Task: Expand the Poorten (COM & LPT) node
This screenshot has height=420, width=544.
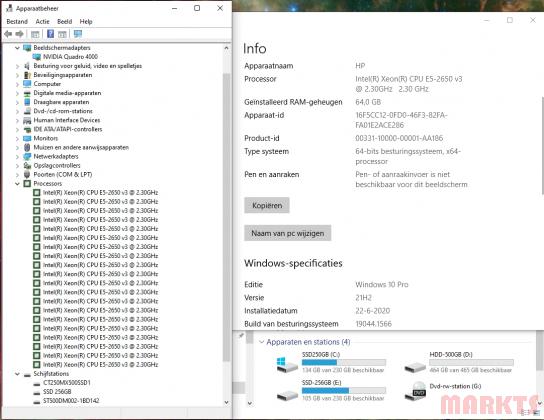Action: (x=17, y=174)
